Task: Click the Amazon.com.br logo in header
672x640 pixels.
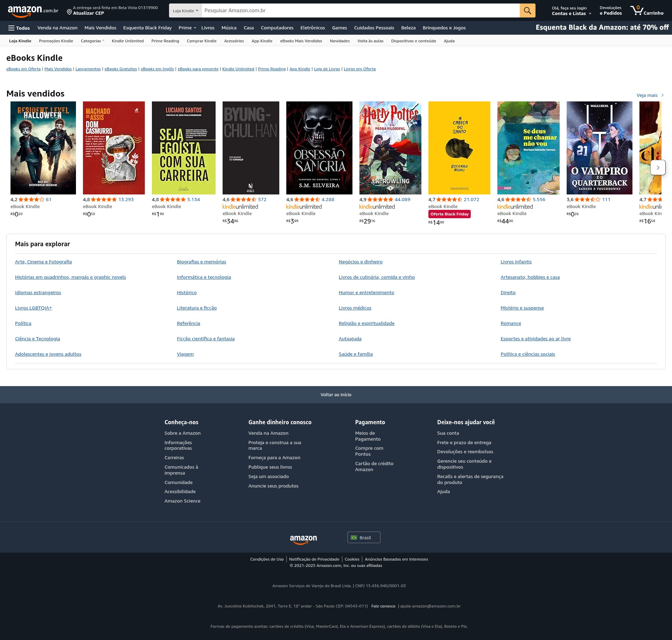Action: (x=33, y=11)
